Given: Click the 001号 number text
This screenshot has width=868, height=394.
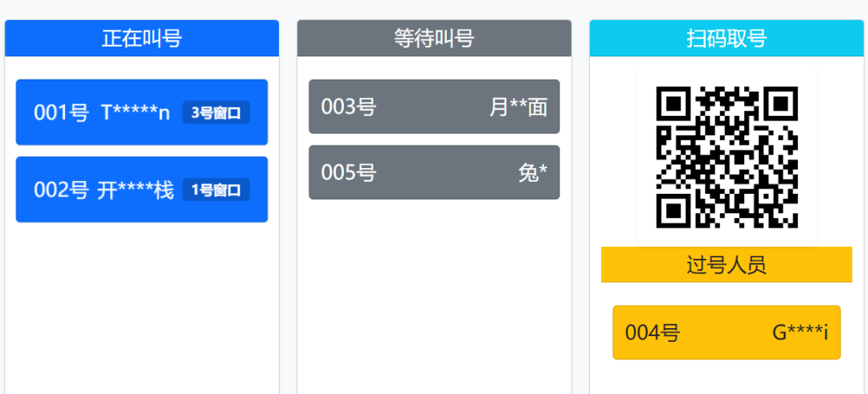Looking at the screenshot, I should (x=61, y=113).
